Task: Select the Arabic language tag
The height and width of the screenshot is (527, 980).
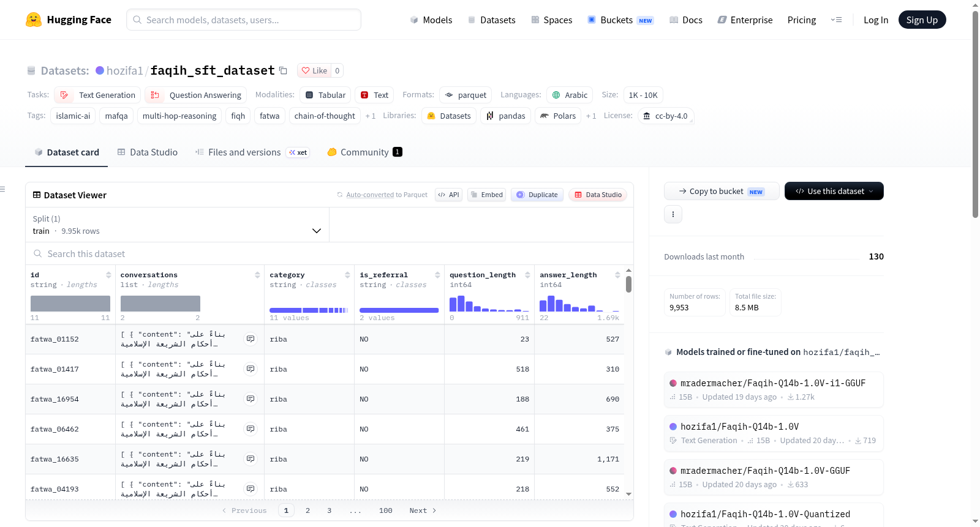Action: pos(570,95)
